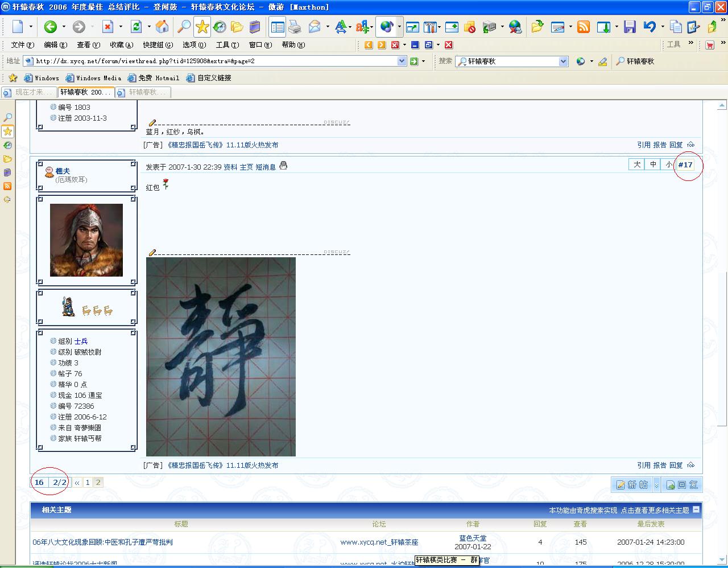
Task: Set post font size to 大
Action: pos(637,164)
